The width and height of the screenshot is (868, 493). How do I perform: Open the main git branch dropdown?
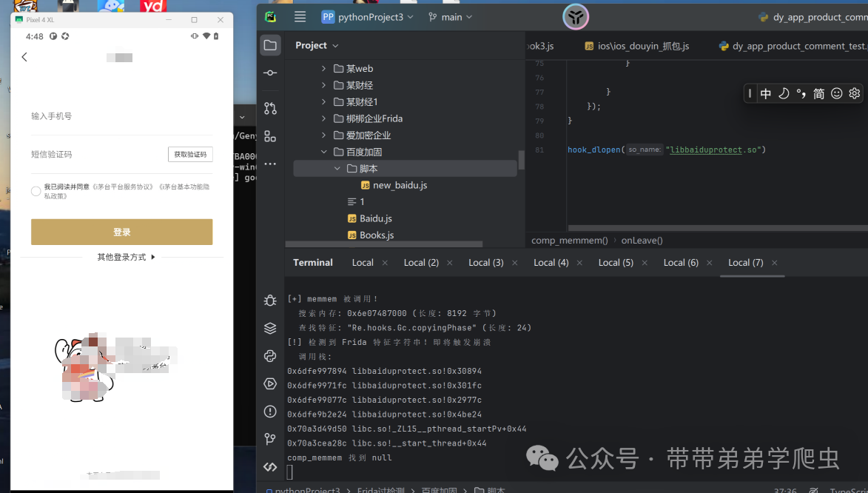pyautogui.click(x=451, y=17)
